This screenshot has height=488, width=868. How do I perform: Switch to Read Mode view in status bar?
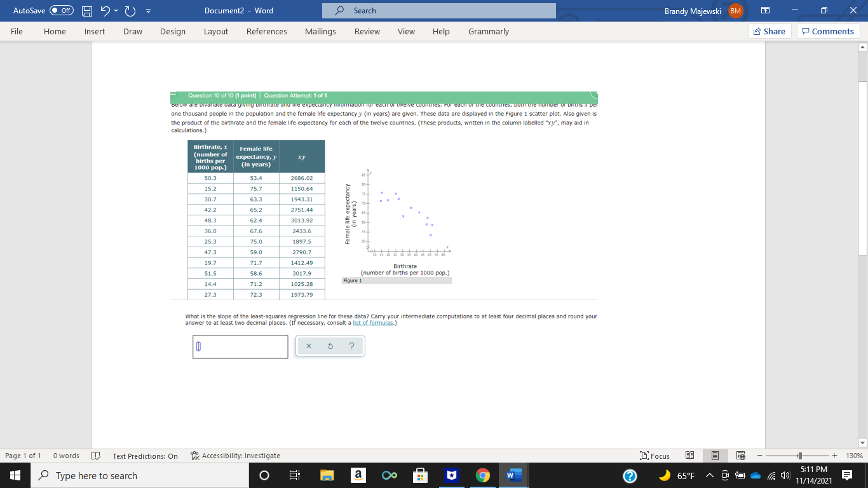click(689, 456)
